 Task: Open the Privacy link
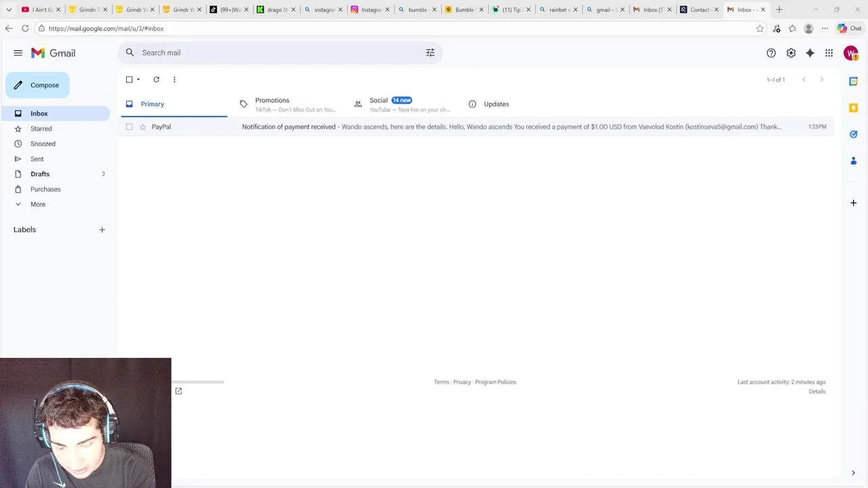[x=462, y=382]
